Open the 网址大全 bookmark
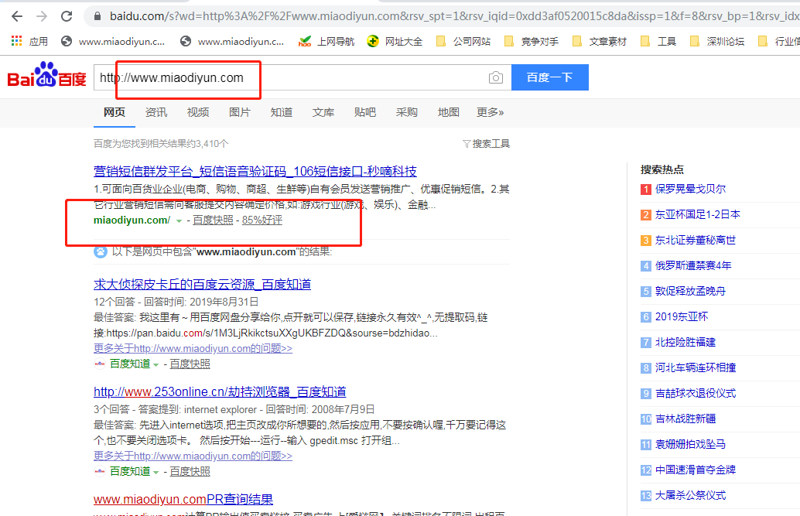The height and width of the screenshot is (516, 800). (x=395, y=41)
